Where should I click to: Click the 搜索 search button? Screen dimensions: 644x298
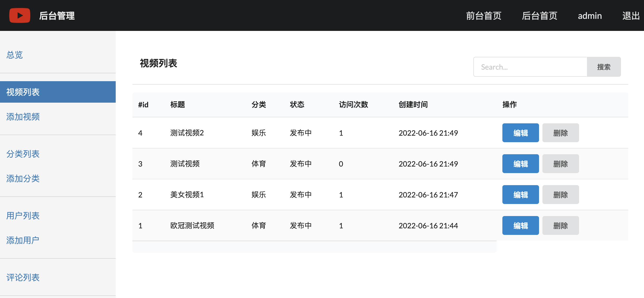[x=604, y=67]
